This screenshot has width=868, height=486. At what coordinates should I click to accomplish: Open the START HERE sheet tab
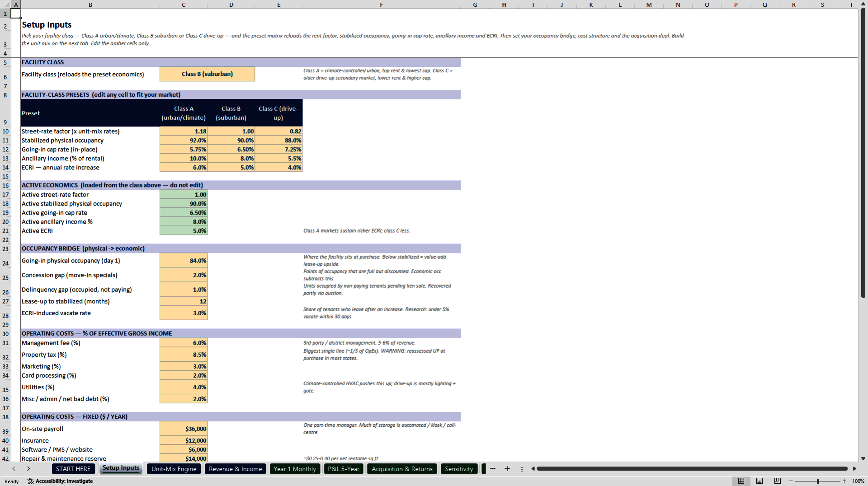73,469
